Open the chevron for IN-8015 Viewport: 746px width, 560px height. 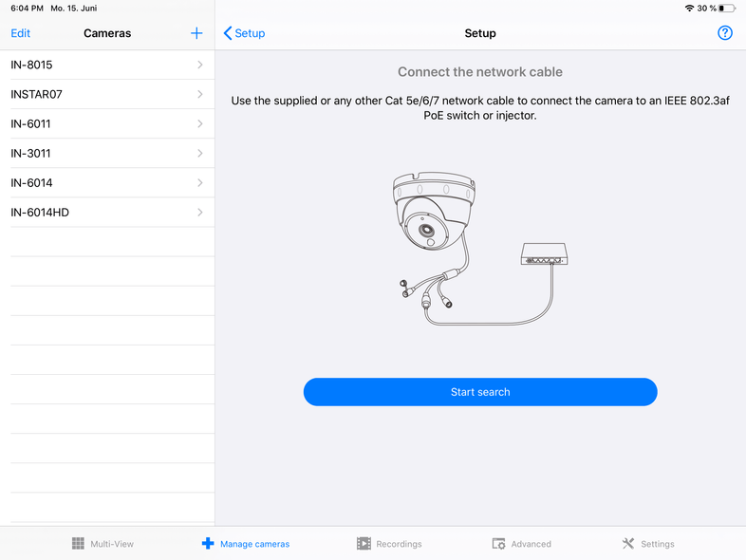[200, 65]
